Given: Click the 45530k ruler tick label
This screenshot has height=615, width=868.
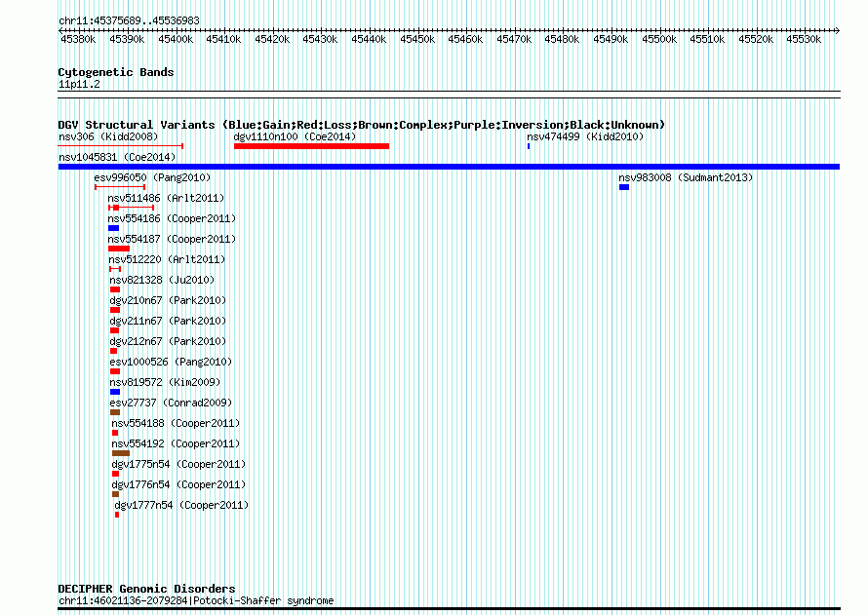Looking at the screenshot, I should [x=804, y=39].
